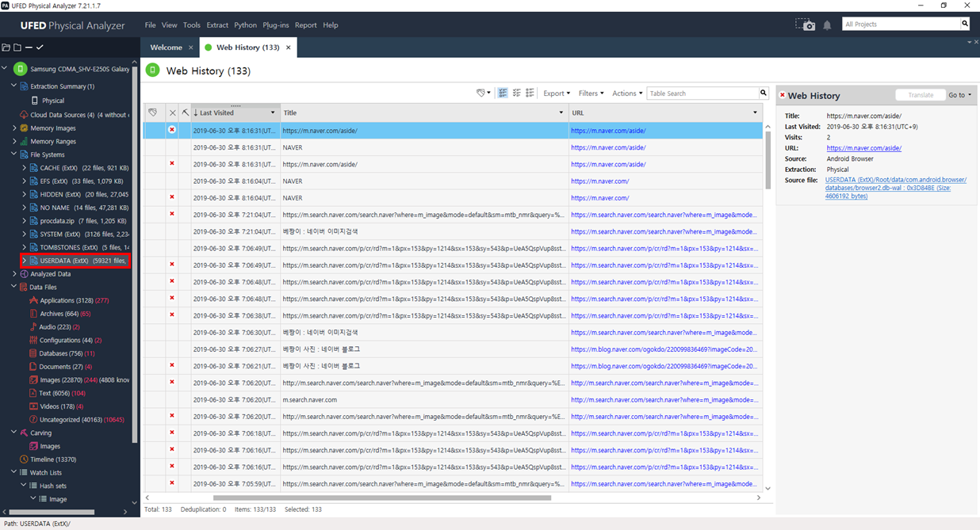Open the File menu
Image resolution: width=980 pixels, height=530 pixels.
[150, 25]
